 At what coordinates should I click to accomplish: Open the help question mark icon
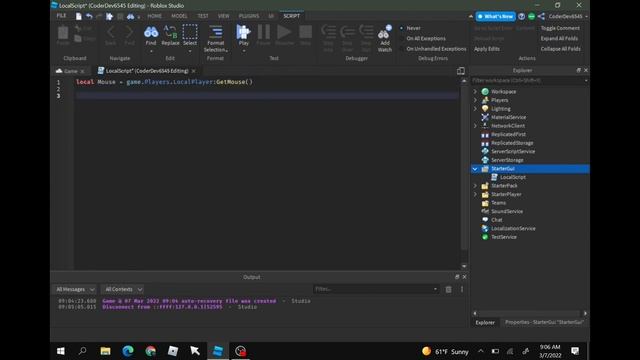pos(521,16)
